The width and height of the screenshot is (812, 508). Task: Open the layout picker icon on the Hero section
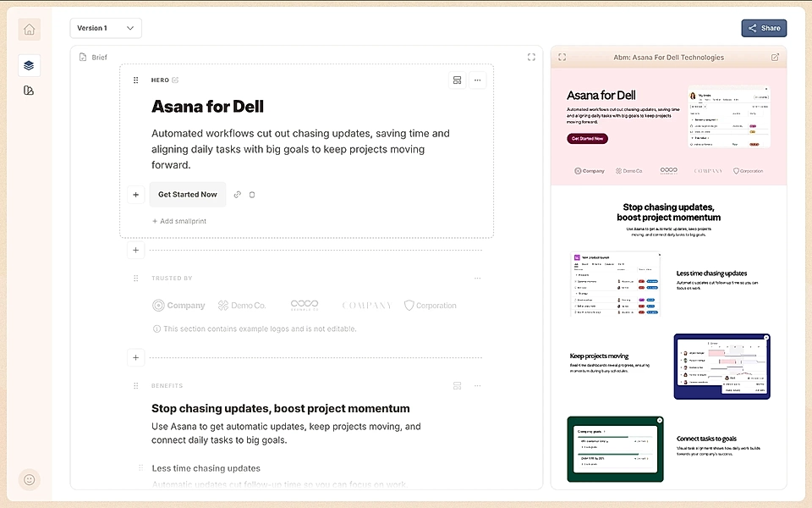(457, 80)
